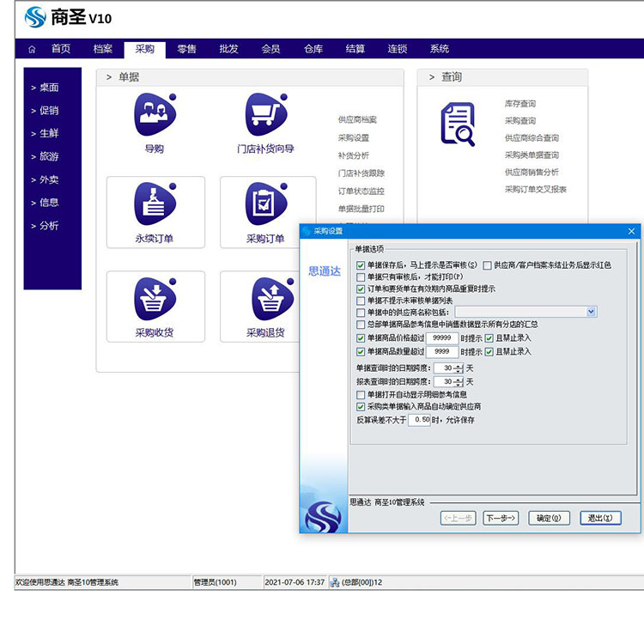The image size is (644, 644).
Task: Toggle 单据商品价格超过 checkbox
Action: 361,338
